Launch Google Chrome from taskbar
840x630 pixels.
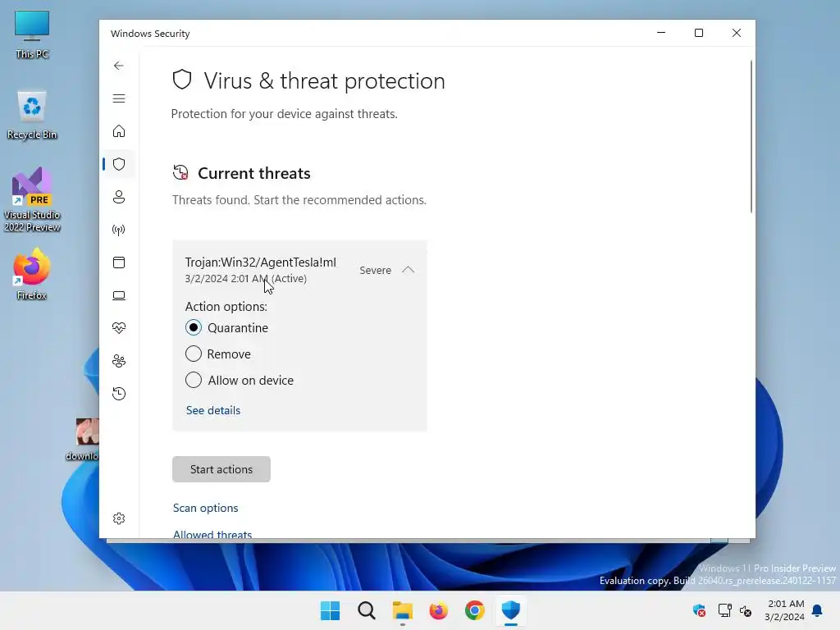click(475, 610)
